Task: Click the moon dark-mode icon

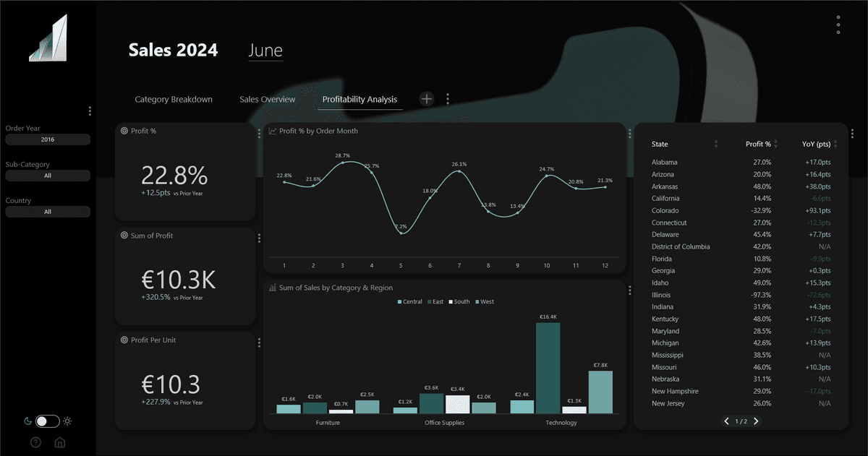Action: tap(27, 421)
